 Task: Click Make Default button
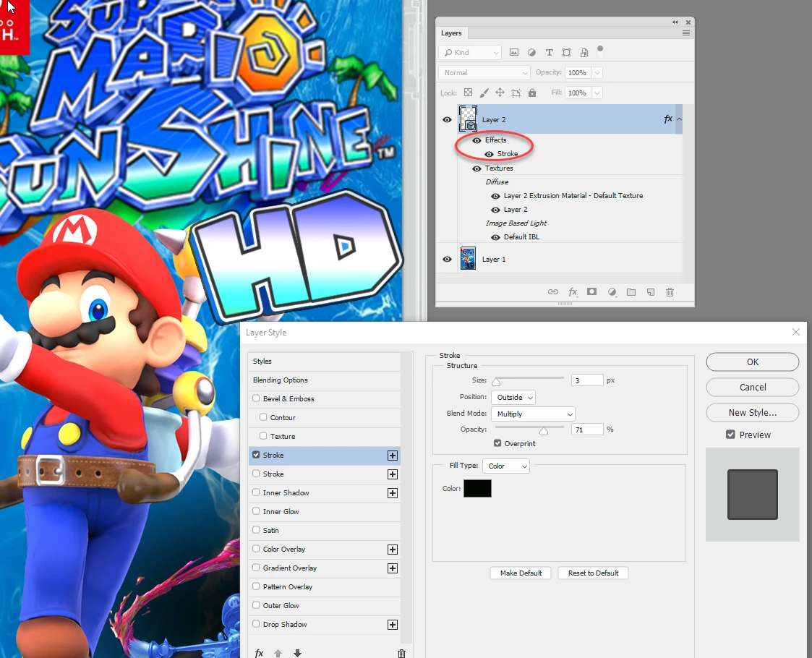(x=521, y=573)
